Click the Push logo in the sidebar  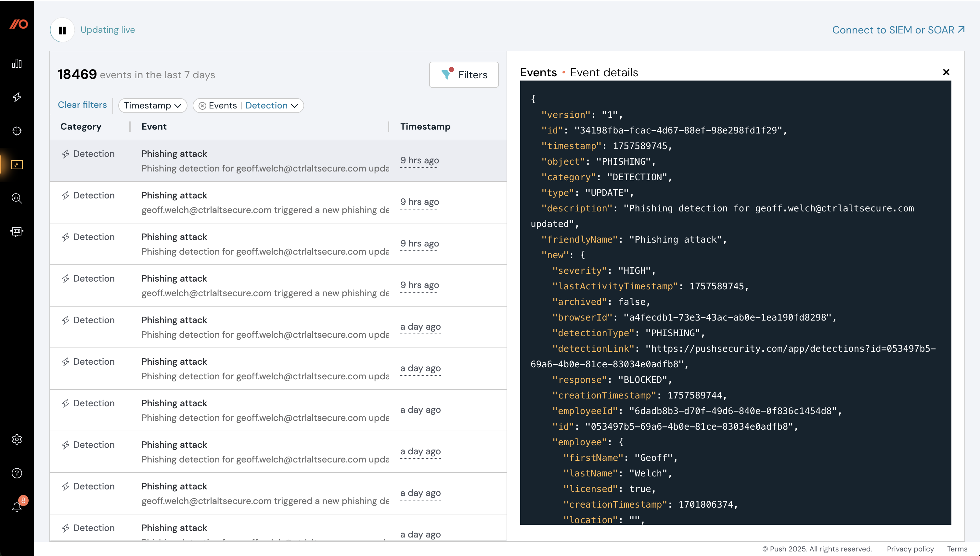18,24
